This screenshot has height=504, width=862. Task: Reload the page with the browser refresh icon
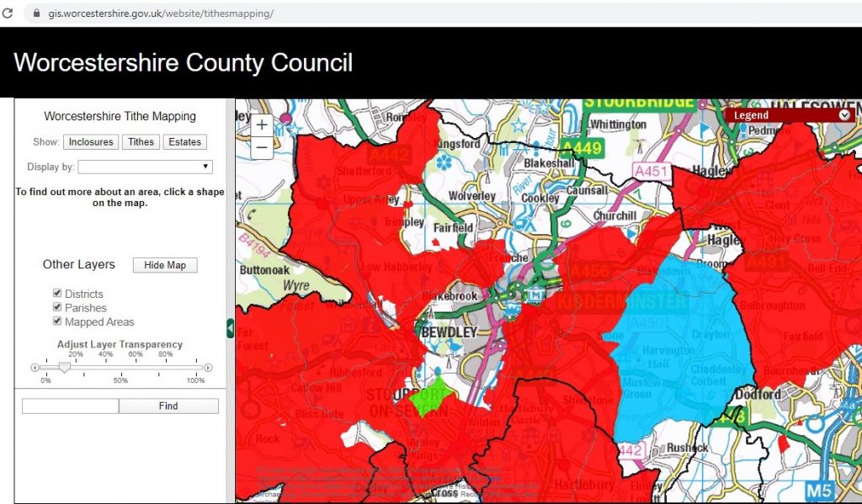pyautogui.click(x=8, y=13)
